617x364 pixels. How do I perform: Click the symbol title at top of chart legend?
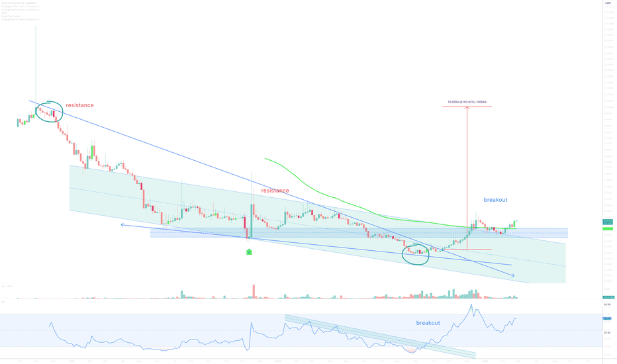[x=19, y=3]
